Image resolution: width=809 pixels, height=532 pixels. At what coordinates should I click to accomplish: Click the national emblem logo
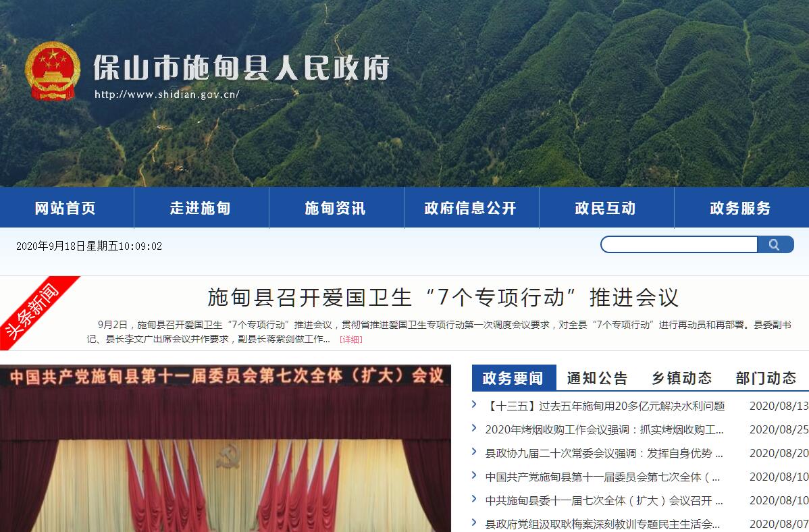53,71
